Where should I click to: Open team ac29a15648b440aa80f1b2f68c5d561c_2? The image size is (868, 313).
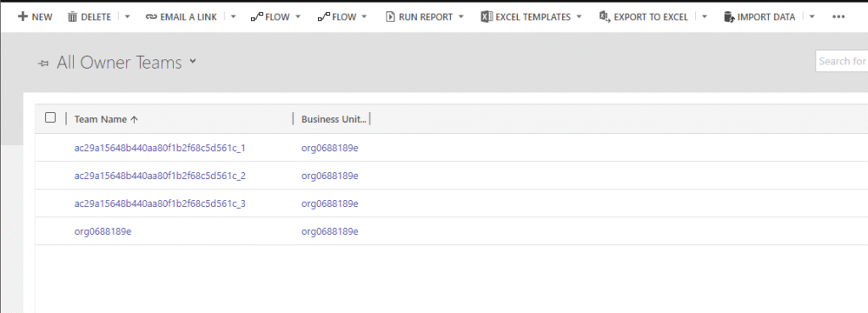(160, 176)
